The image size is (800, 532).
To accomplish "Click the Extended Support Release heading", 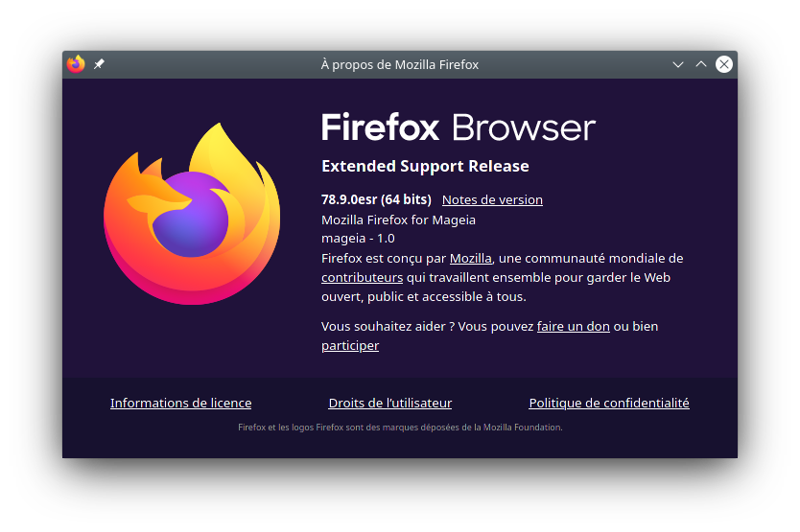I will click(x=425, y=166).
